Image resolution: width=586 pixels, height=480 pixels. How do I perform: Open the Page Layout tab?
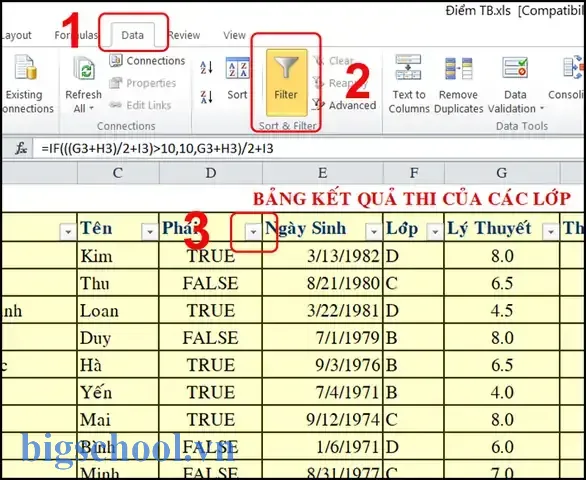[x=16, y=35]
